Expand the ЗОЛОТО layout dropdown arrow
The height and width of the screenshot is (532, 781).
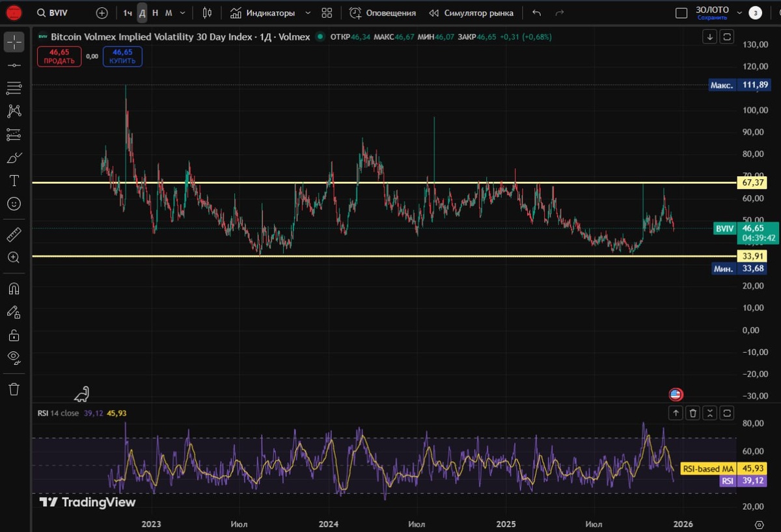point(739,13)
